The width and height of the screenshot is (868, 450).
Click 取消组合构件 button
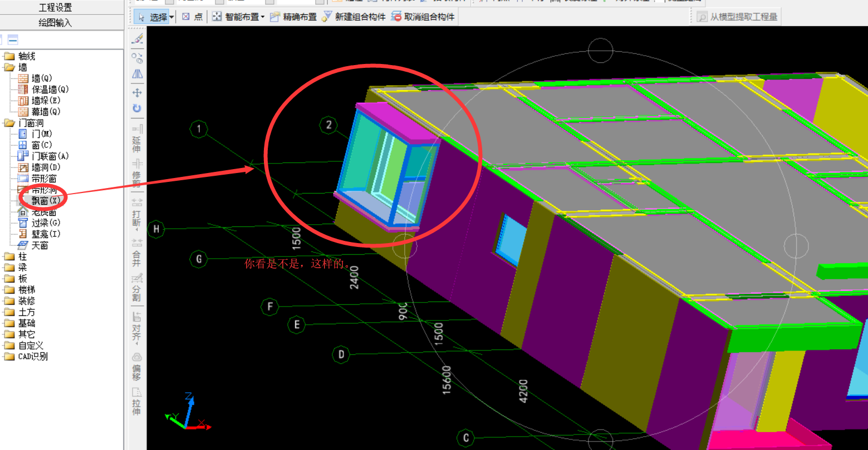(423, 17)
